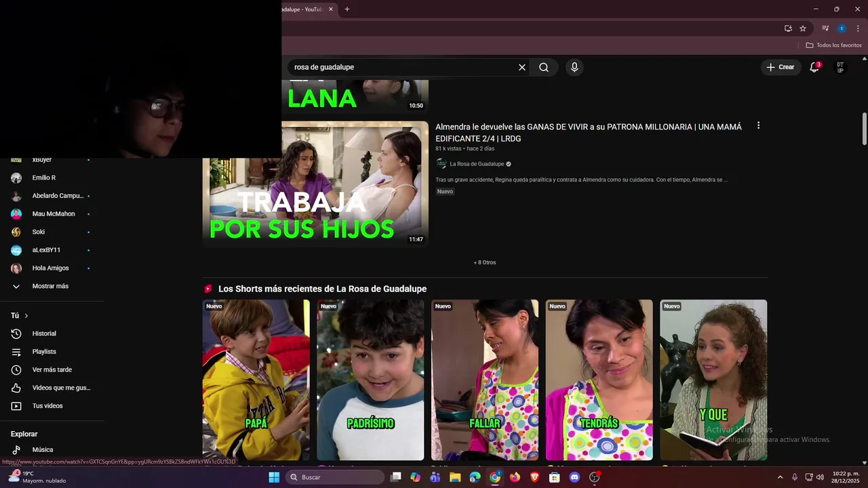868x488 pixels.
Task: Open Discord from the taskbar
Action: 574,477
